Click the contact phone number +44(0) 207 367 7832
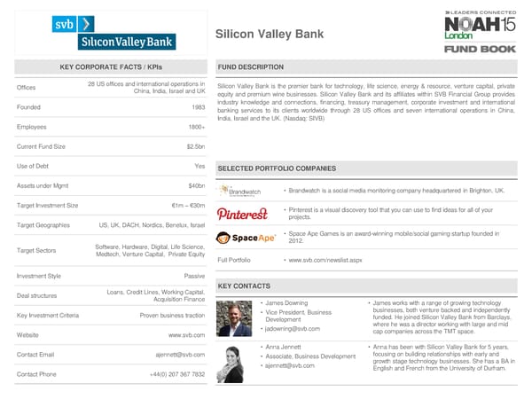This screenshot has height=399, width=532. click(x=177, y=374)
